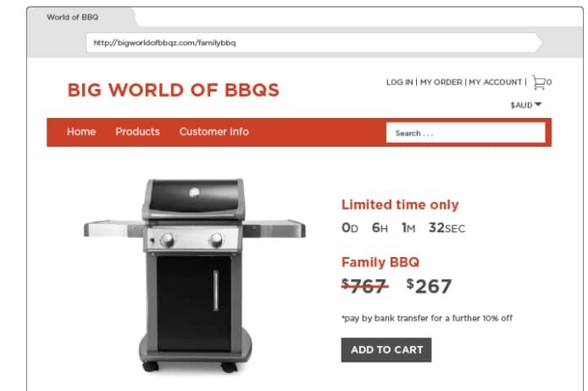Click the BIG WORLD OF BBQS logo
The image size is (588, 391).
[173, 90]
